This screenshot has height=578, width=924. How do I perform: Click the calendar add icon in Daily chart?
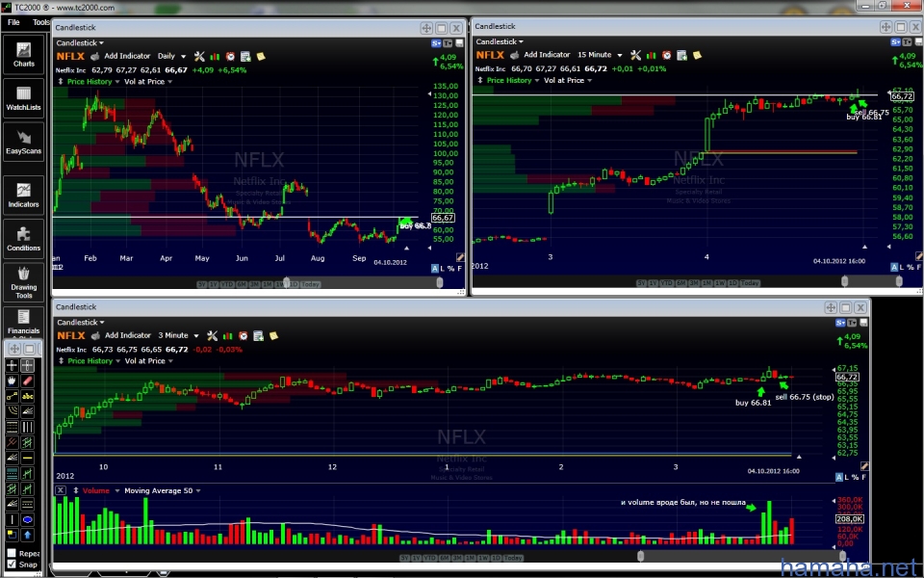pyautogui.click(x=245, y=57)
